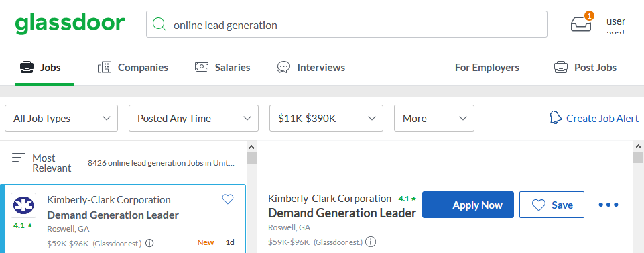Open the user avatar menu
Screen dimensions: 644x253
coord(616,25)
